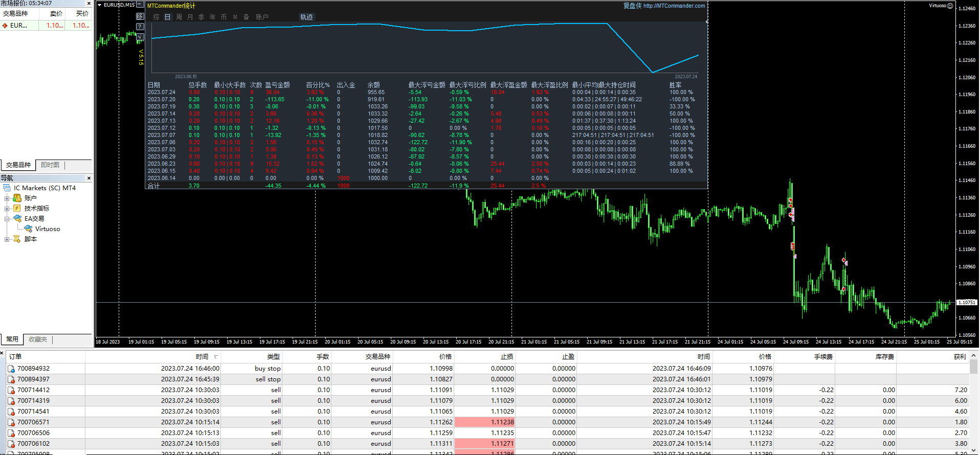Screen dimensions: 980x455
Task: Select the 周 weekly statistics period
Action: (179, 17)
